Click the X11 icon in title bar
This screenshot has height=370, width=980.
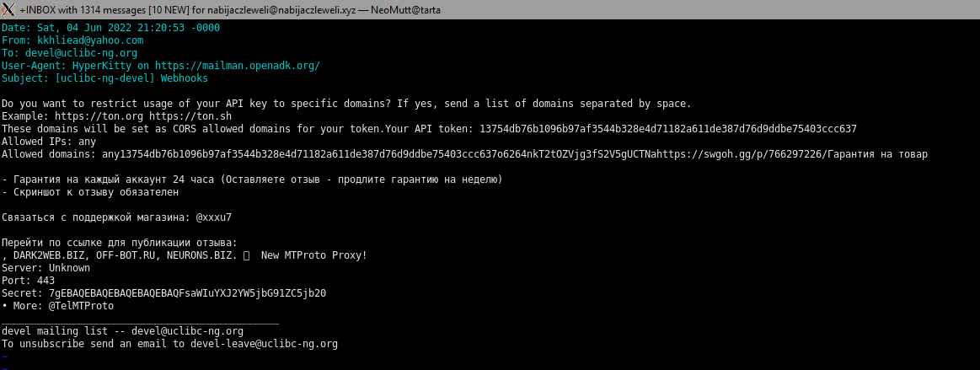(x=8, y=9)
